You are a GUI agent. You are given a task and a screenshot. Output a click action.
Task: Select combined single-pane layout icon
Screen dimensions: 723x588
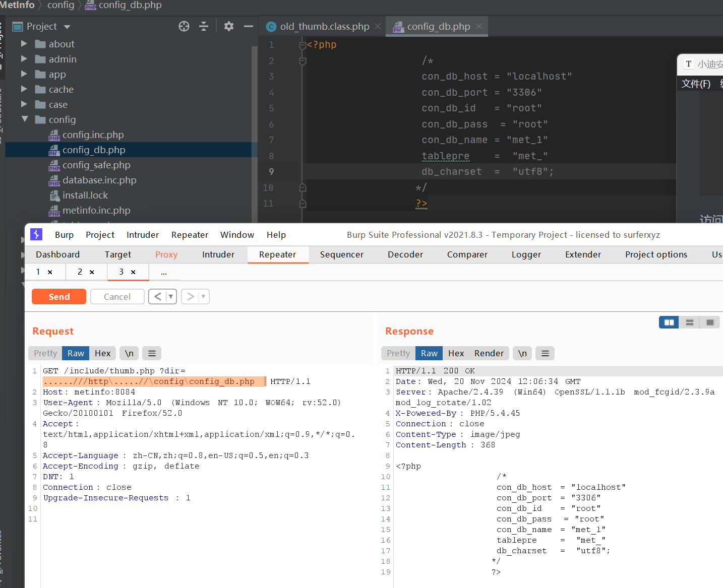710,322
